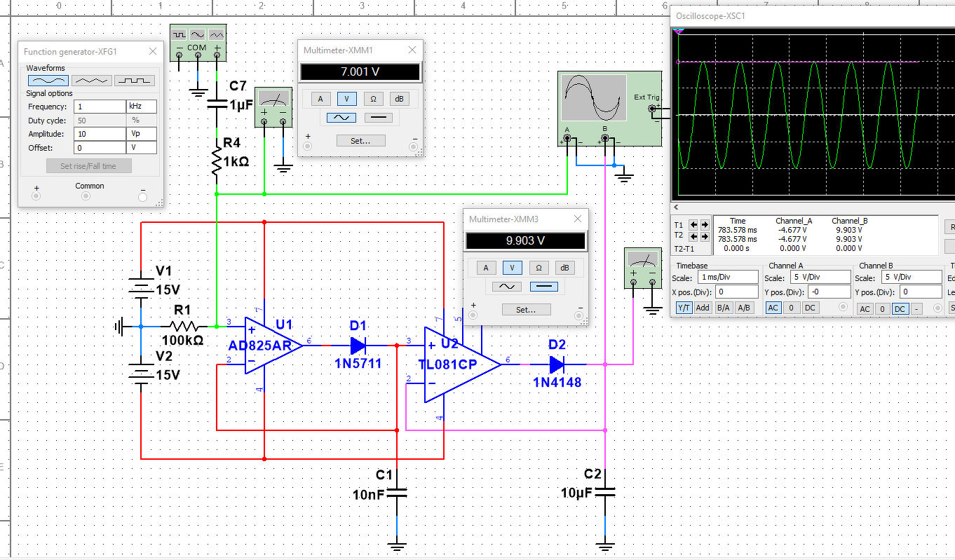Move cursor T1 to the right

pyautogui.click(x=704, y=225)
